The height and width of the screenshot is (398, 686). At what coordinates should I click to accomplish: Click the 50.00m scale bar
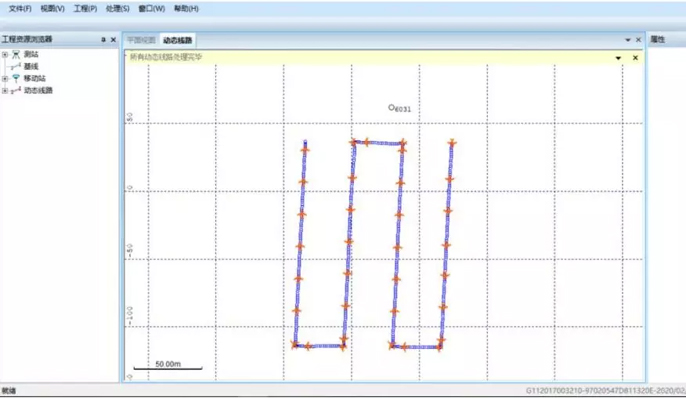pos(168,365)
